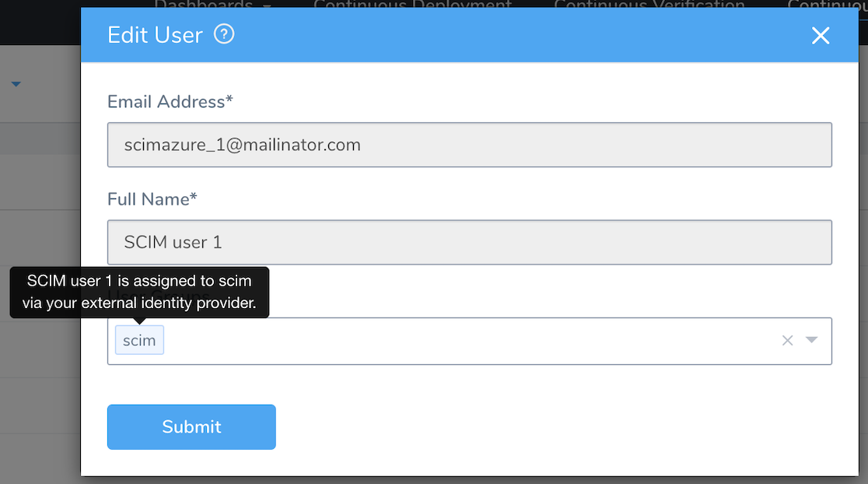
Task: Submit the Edit User form
Action: (x=191, y=427)
